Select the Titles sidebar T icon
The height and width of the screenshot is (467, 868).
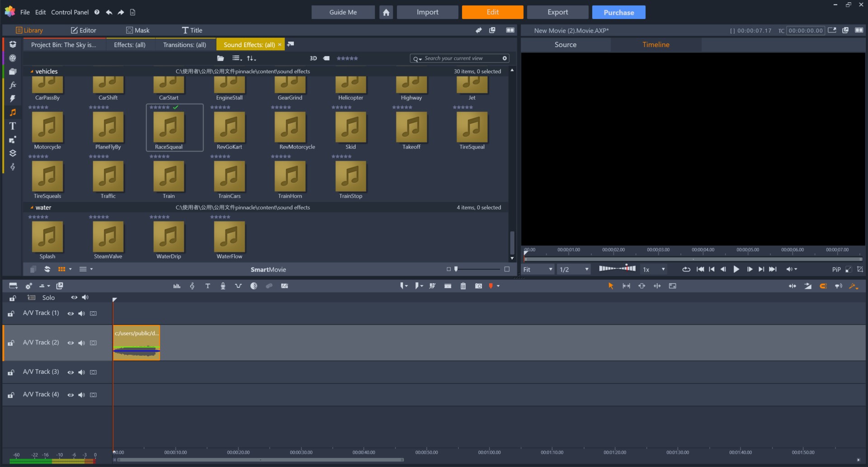point(13,126)
